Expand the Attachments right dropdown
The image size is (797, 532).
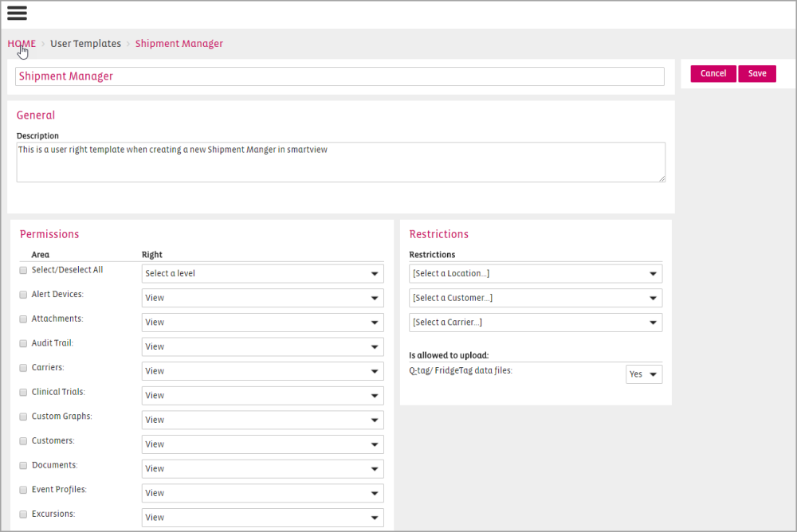point(262,323)
